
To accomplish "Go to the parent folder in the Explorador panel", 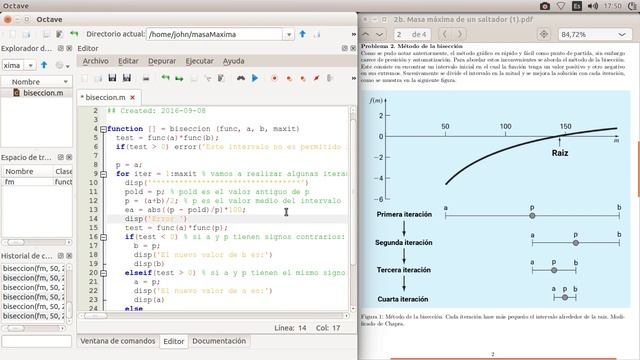I will click(x=44, y=65).
